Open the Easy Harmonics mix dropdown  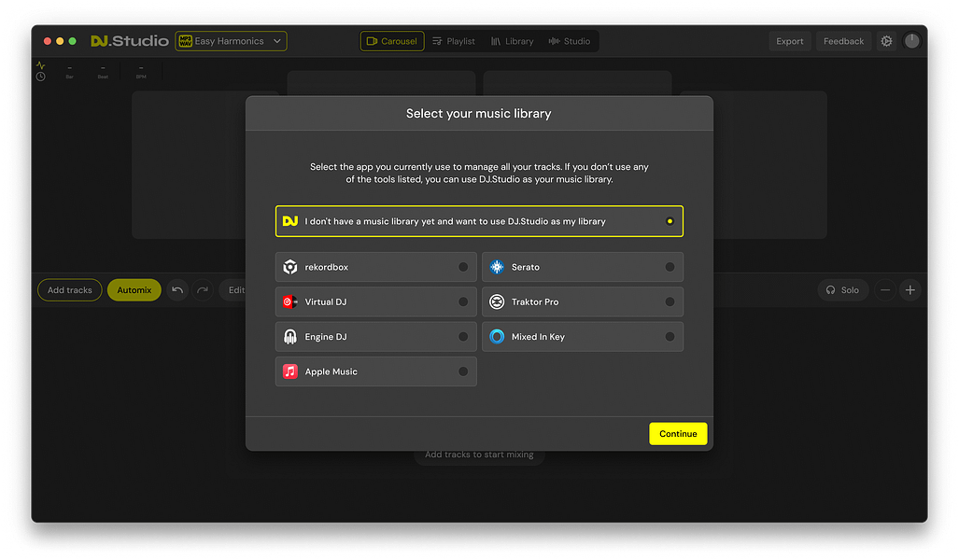click(x=232, y=41)
